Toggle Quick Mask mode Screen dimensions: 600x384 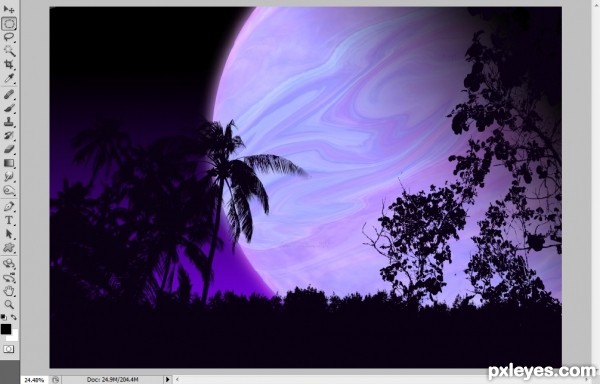(x=8, y=349)
